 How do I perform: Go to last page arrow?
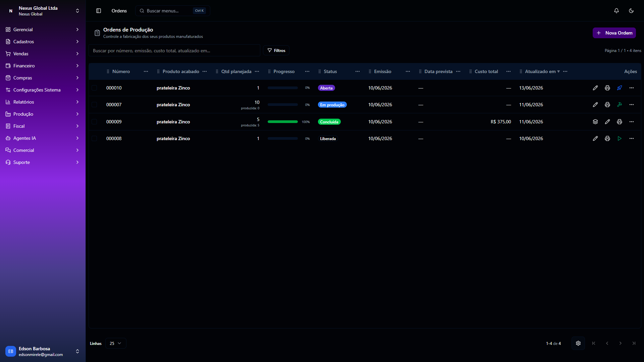pos(634,343)
